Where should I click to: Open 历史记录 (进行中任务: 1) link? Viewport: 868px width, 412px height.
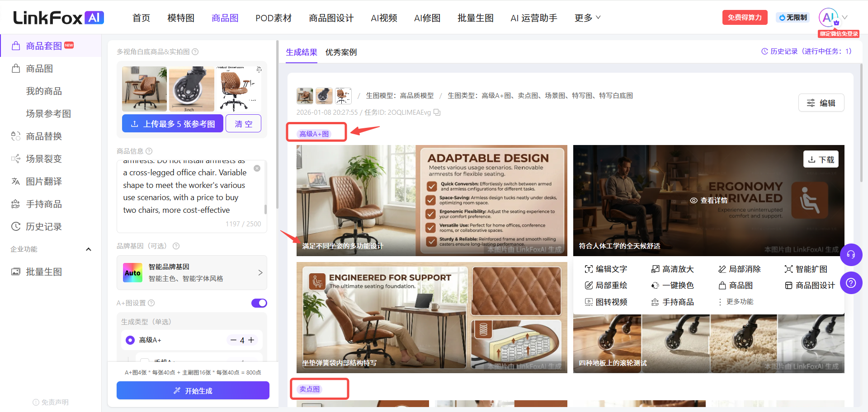tap(807, 51)
